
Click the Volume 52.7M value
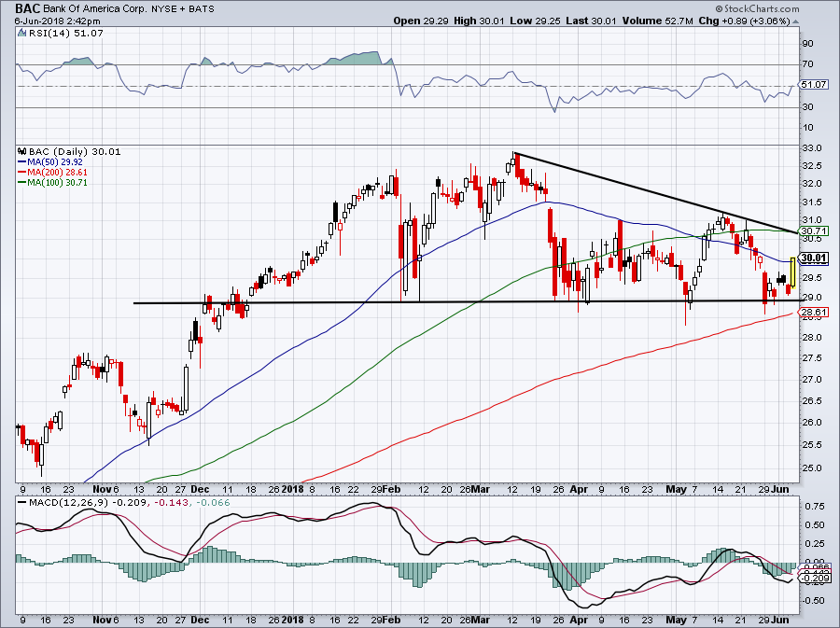[x=658, y=21]
